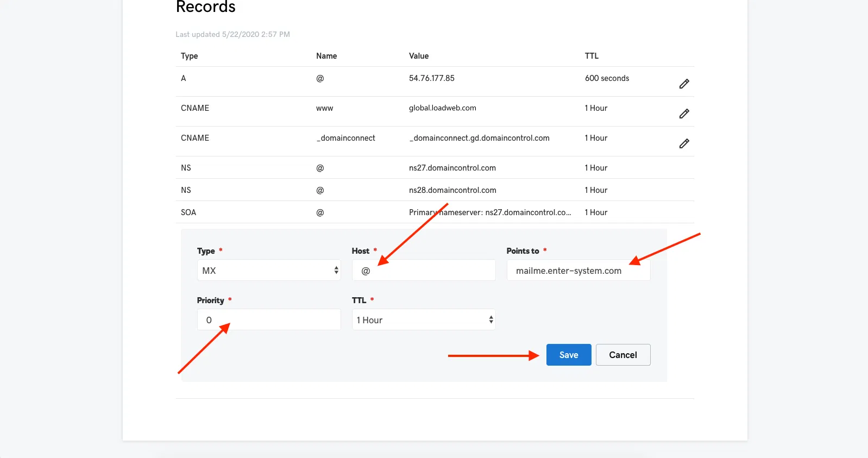Focus the Points to field

[x=578, y=271]
